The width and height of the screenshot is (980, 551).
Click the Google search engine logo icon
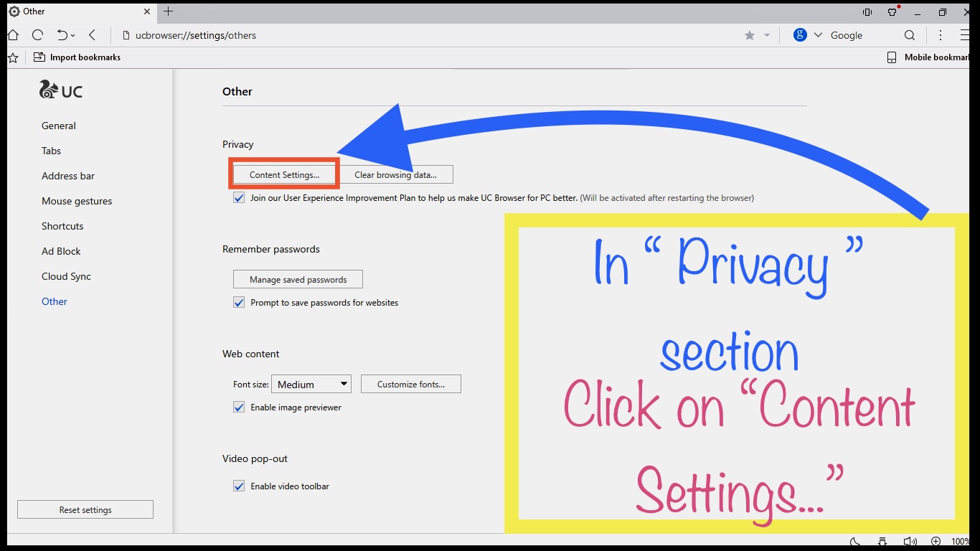800,34
